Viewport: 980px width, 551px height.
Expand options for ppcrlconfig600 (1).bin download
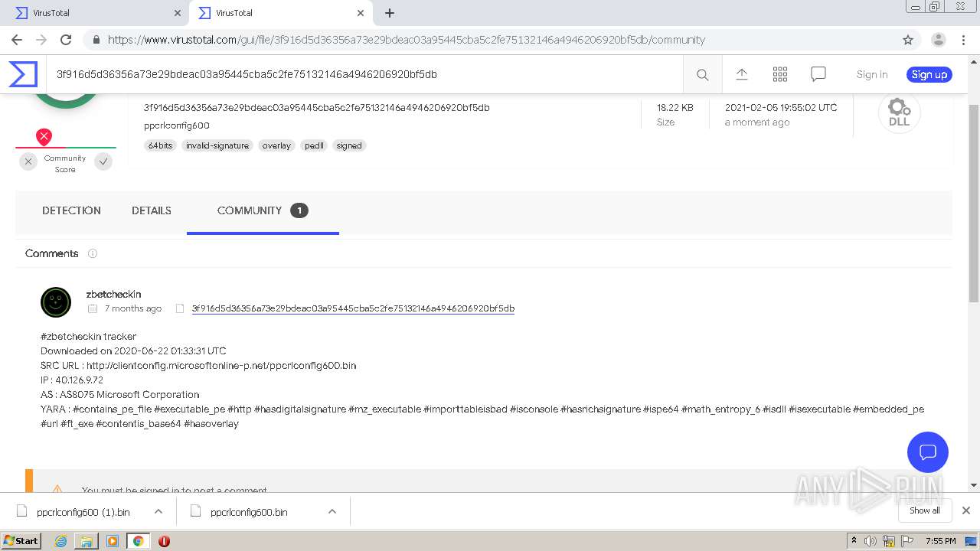158,511
